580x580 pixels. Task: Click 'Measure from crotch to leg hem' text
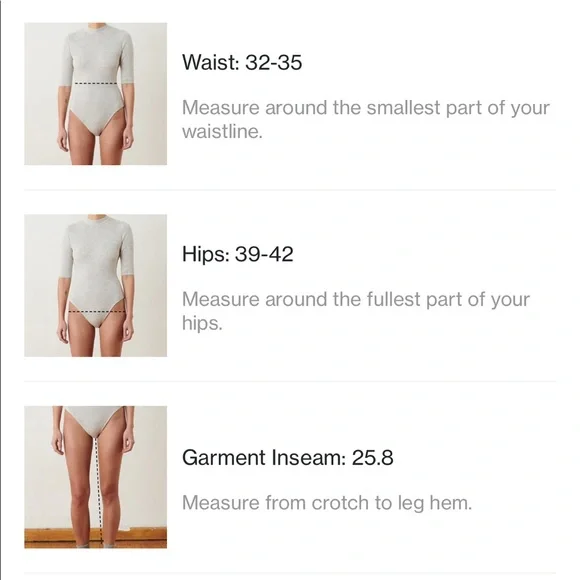click(x=327, y=503)
